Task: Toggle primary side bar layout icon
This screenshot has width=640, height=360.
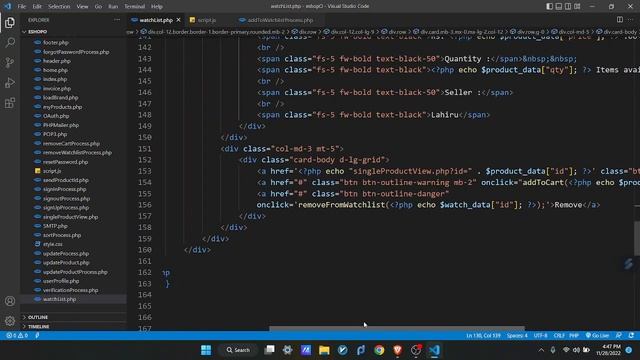Action: coord(549,6)
